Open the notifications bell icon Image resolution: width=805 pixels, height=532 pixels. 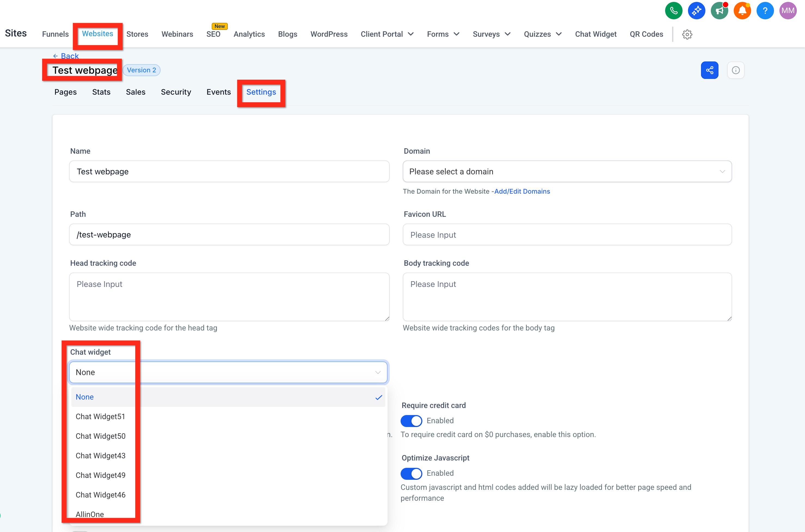coord(742,10)
